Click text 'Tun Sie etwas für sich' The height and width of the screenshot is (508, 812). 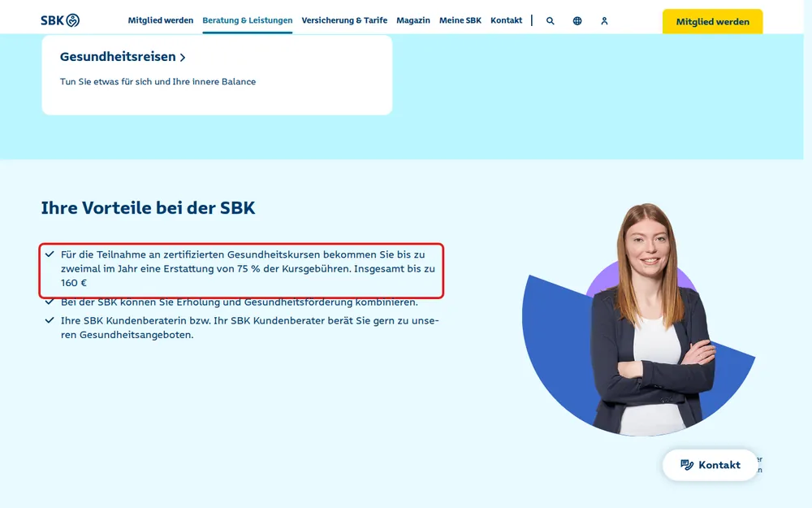[107, 81]
